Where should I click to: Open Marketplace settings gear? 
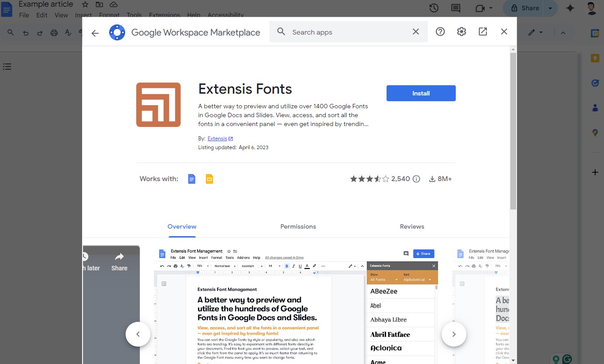(462, 32)
